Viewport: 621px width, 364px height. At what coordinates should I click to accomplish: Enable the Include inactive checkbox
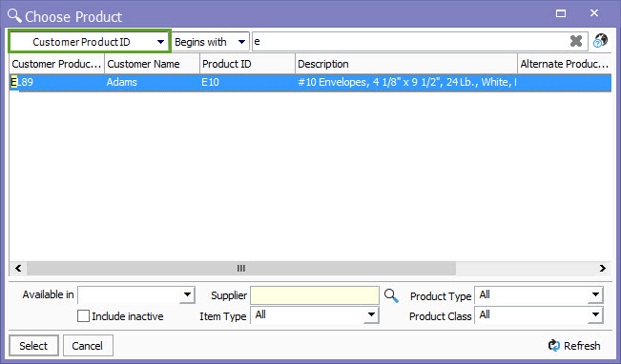point(83,316)
